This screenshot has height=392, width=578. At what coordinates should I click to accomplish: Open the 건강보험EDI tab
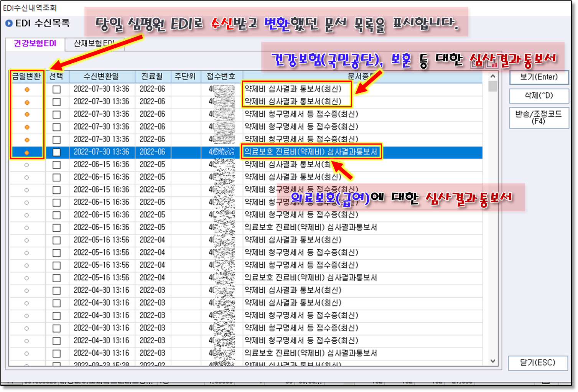point(35,44)
